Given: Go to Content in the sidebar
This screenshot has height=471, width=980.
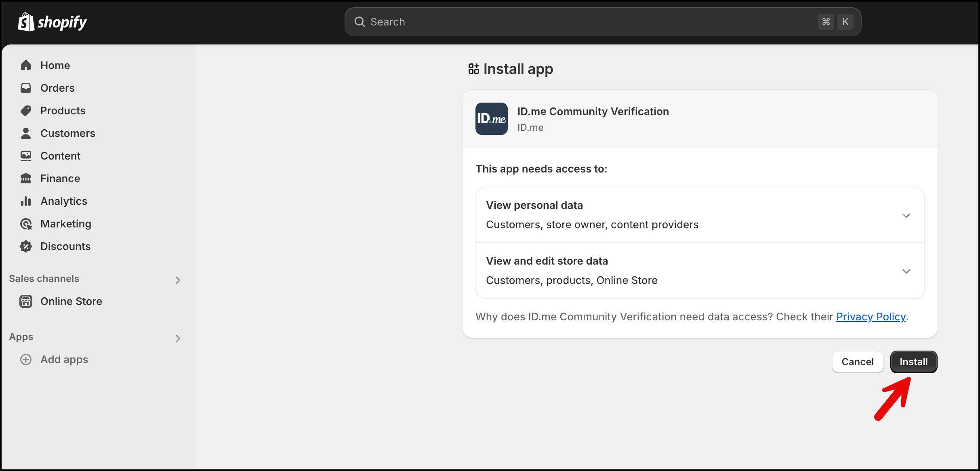Looking at the screenshot, I should coord(60,156).
